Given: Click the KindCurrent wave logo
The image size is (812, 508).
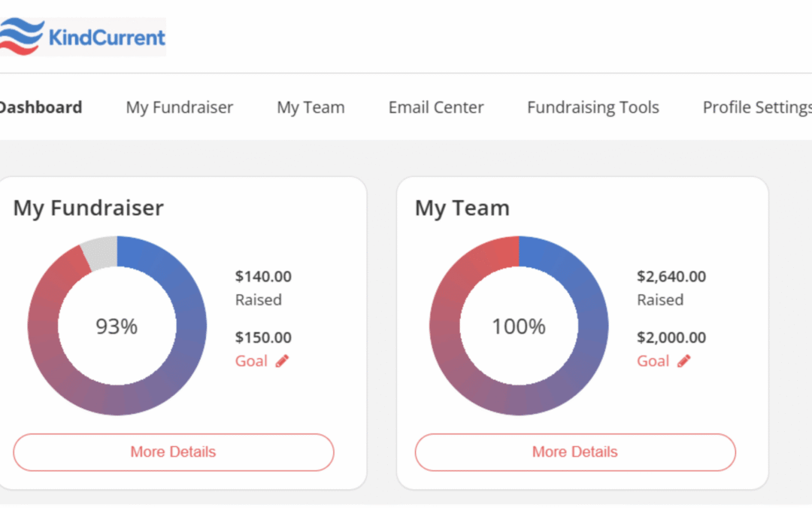Looking at the screenshot, I should point(21,36).
